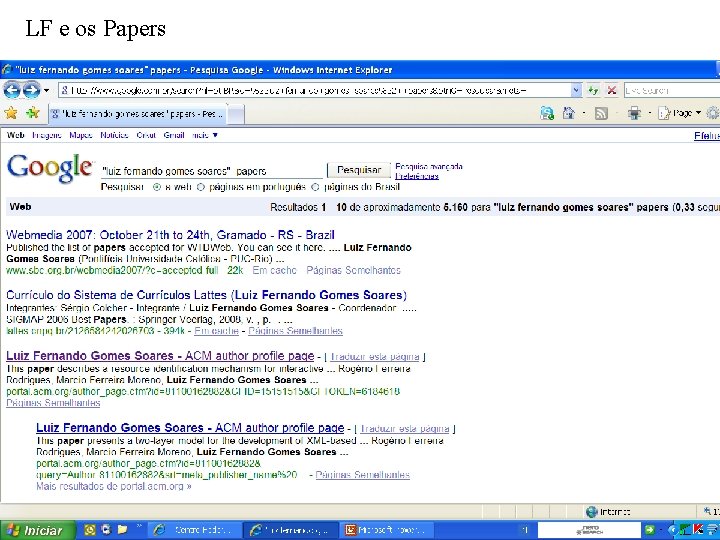Click the Tools gear icon
The width and height of the screenshot is (720, 540).
pos(712,113)
